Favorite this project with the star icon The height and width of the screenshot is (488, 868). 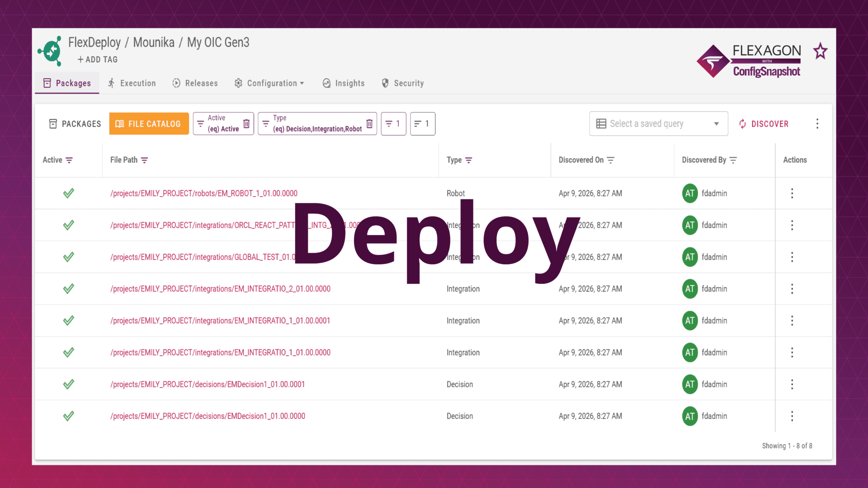click(x=820, y=51)
